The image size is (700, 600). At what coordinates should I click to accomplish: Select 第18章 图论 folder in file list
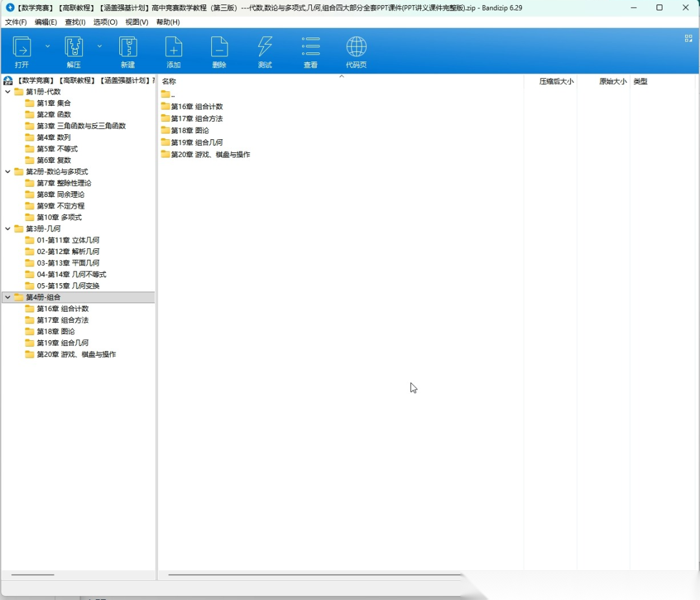pyautogui.click(x=189, y=130)
